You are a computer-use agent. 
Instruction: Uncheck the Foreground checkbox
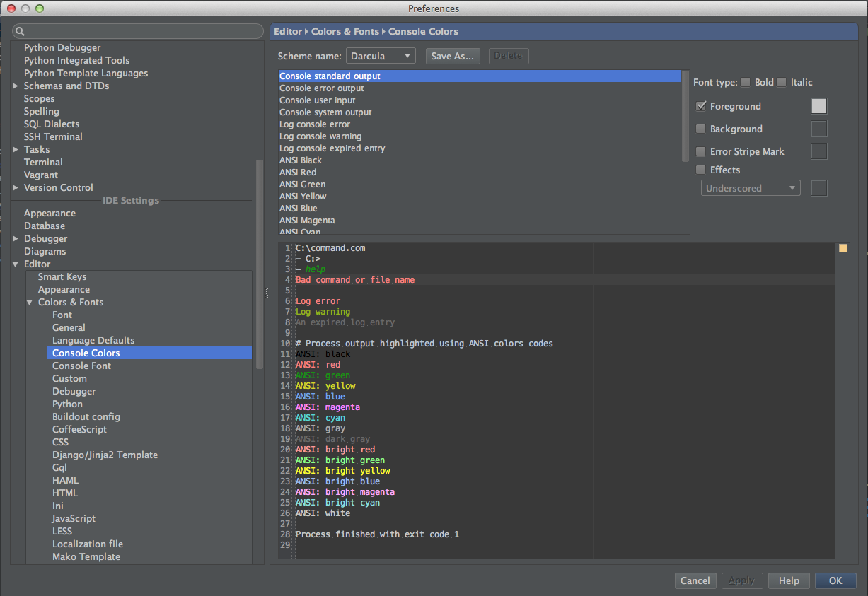[x=701, y=106]
